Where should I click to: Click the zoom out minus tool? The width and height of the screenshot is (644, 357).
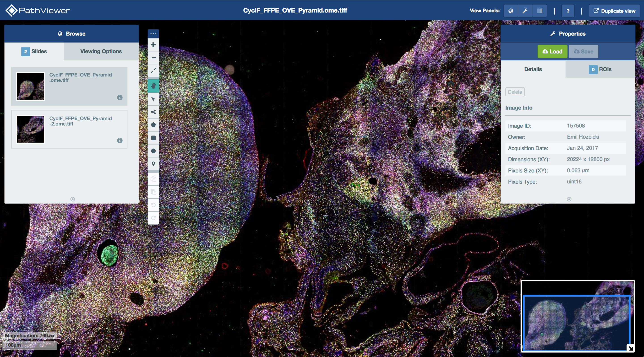click(153, 57)
